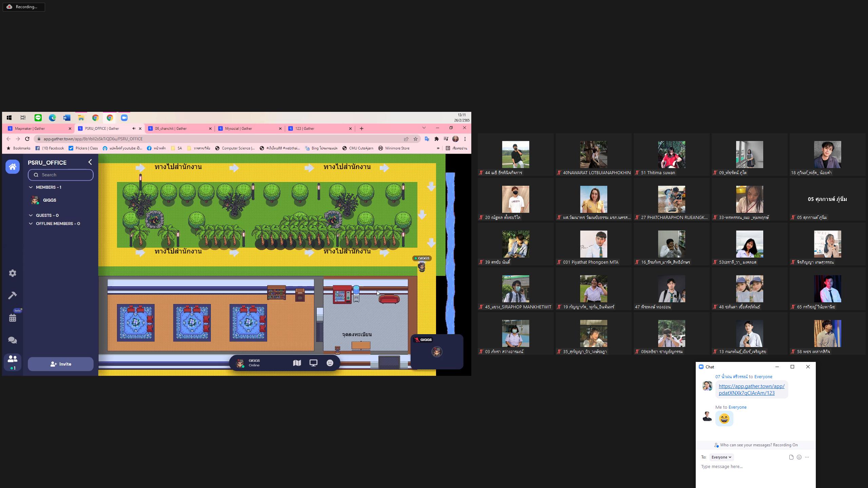Image resolution: width=868 pixels, height=488 pixels.
Task: Click the screen share monitor icon
Action: (313, 363)
